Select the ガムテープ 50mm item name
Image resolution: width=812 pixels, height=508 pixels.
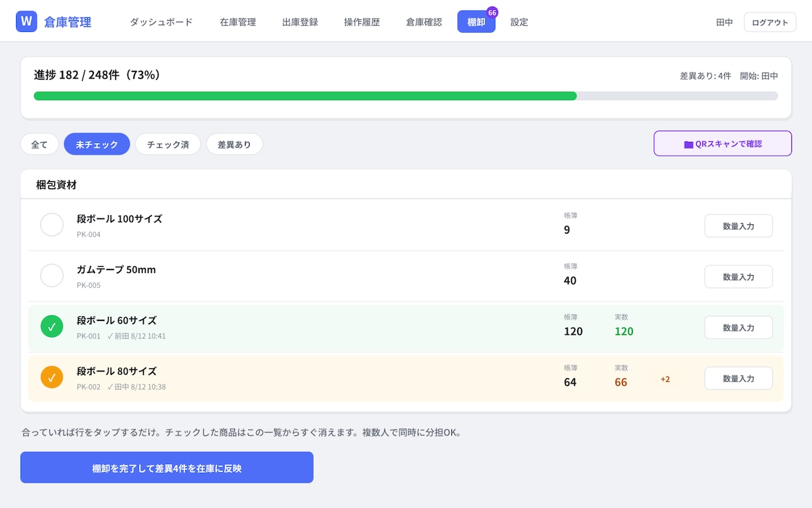(116, 269)
